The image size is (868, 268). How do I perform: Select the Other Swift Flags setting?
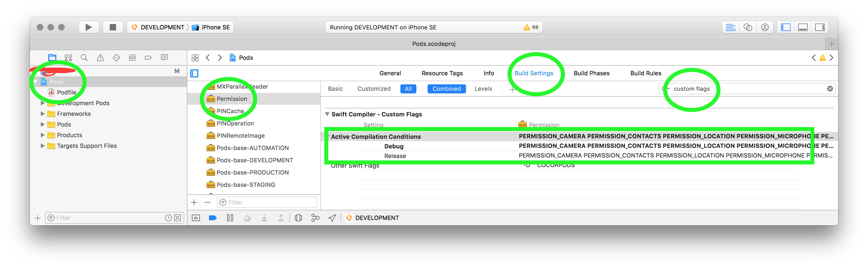tap(355, 165)
